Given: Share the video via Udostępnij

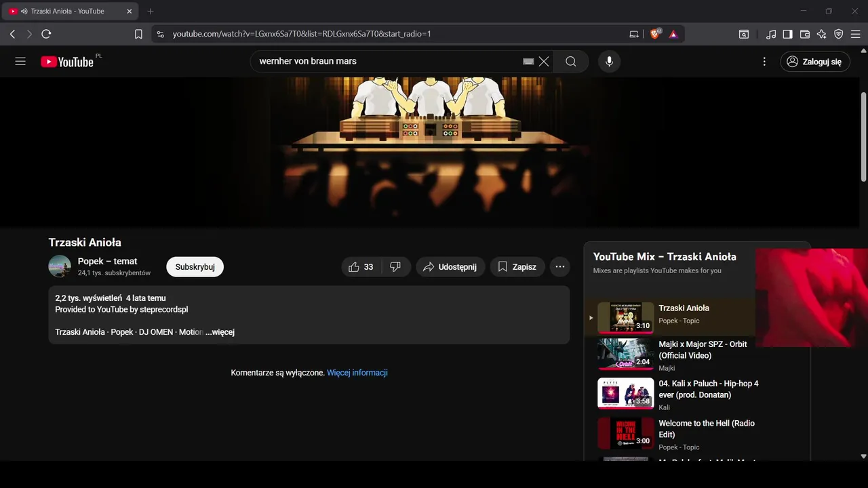Looking at the screenshot, I should coord(450,267).
